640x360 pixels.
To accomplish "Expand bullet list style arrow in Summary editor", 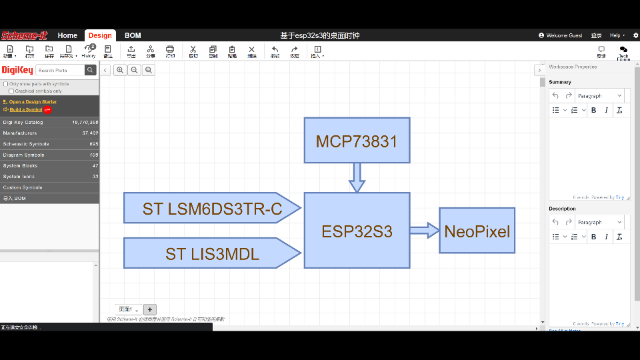I will point(565,110).
